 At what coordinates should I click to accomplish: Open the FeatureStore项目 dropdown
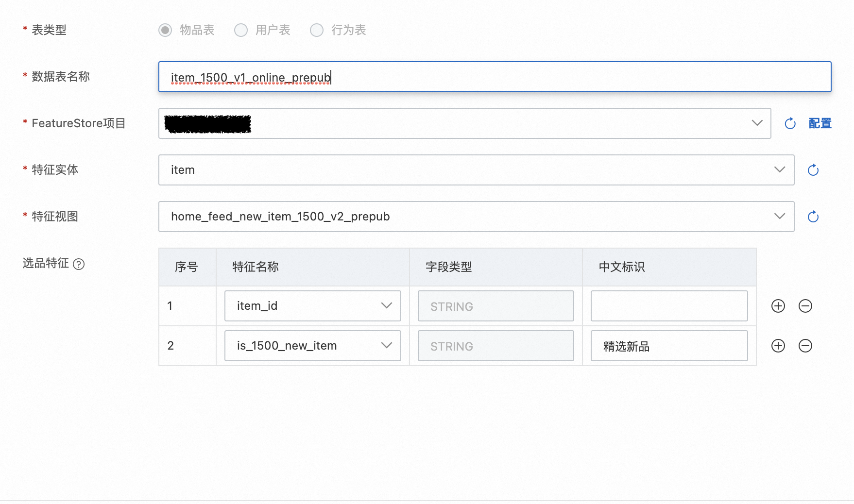(465, 123)
